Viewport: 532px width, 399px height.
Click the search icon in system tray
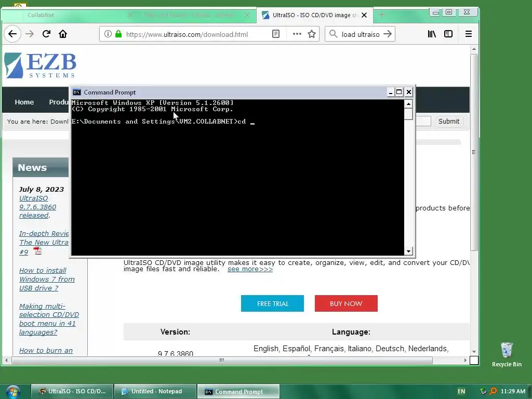pos(494,391)
